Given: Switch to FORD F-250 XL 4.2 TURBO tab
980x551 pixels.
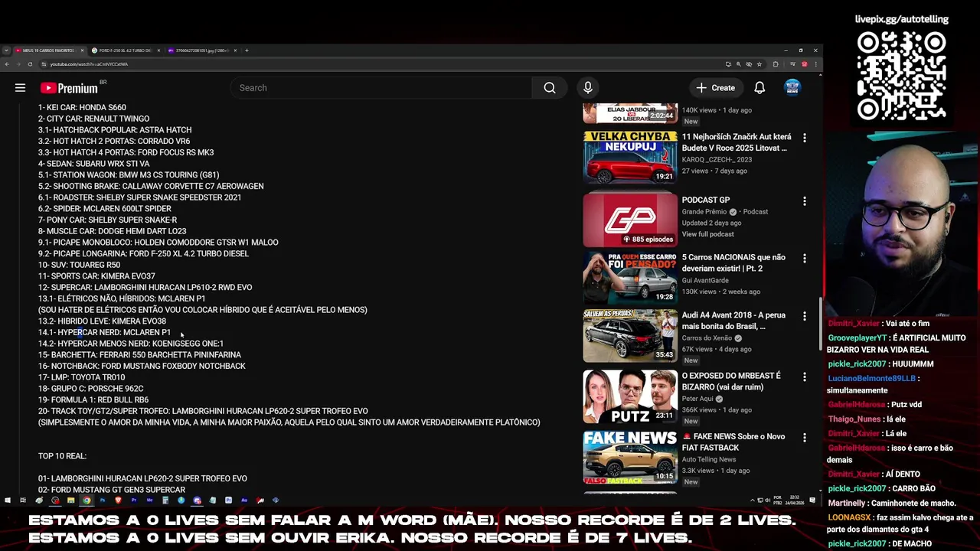Looking at the screenshot, I should (126, 51).
